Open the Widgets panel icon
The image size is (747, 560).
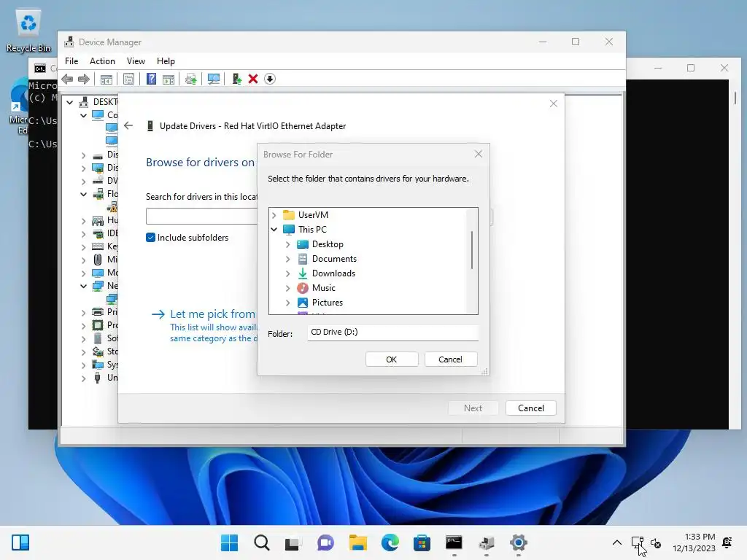click(20, 542)
